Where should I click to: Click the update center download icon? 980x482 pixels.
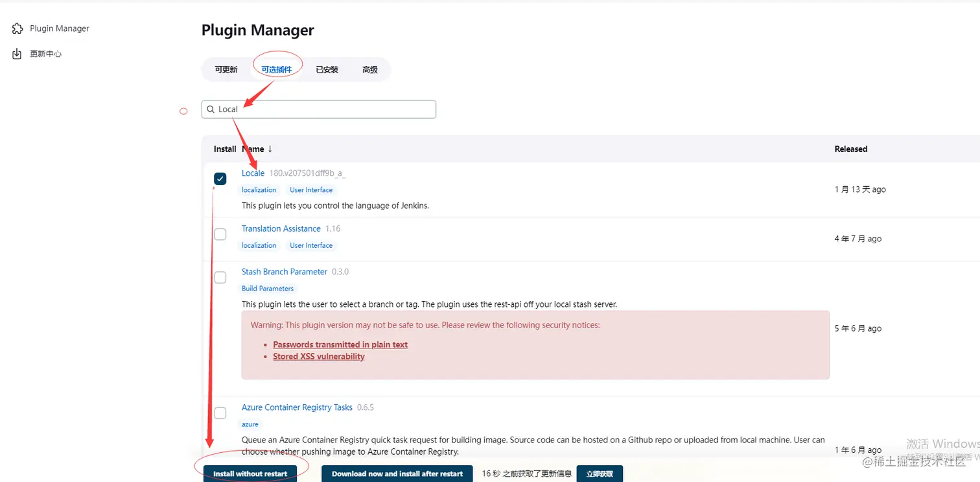pyautogui.click(x=17, y=54)
